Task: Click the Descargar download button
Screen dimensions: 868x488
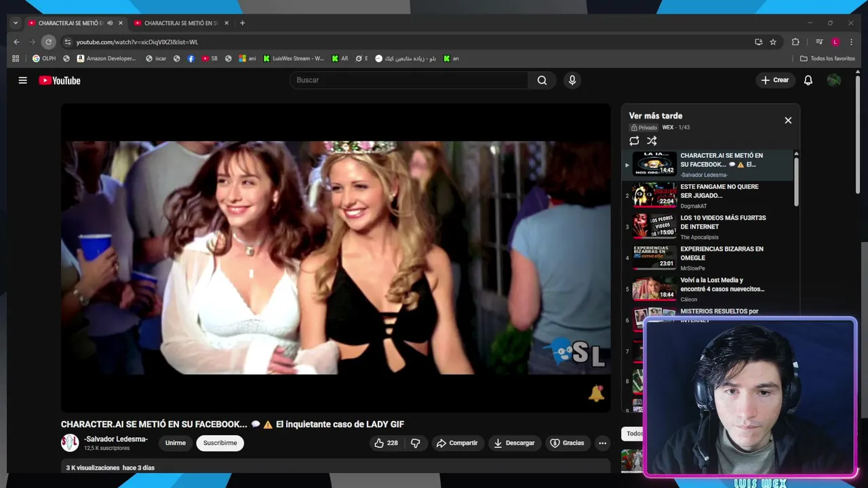Action: 514,443
